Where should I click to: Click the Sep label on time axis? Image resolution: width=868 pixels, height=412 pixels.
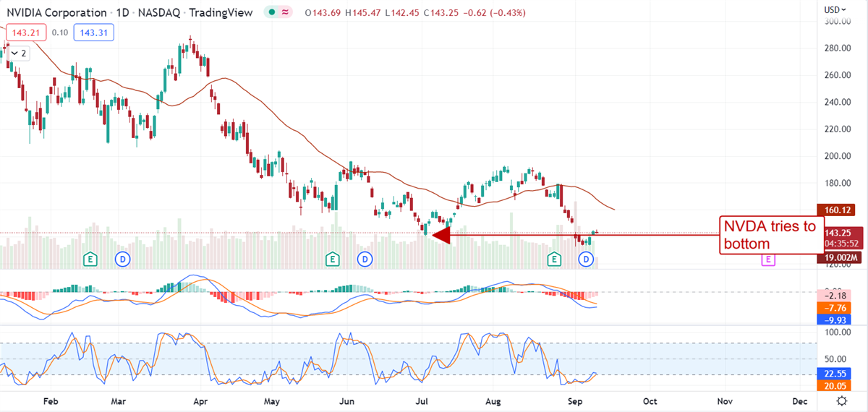coord(576,400)
